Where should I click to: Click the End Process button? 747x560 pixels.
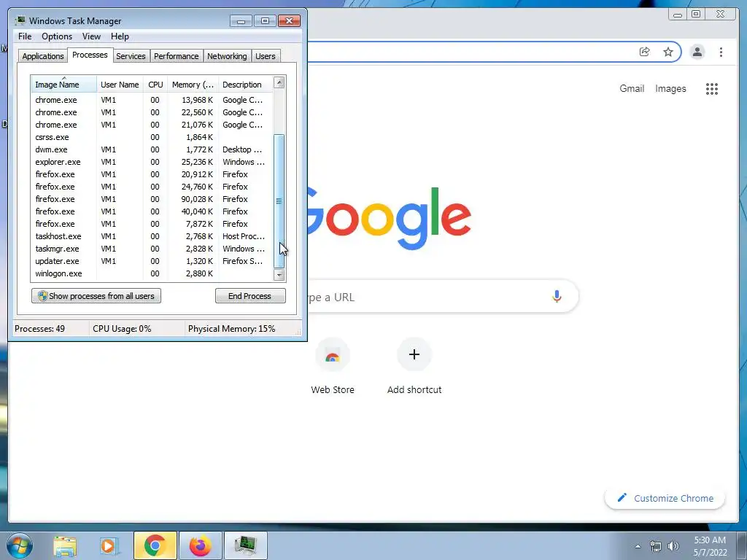click(250, 296)
